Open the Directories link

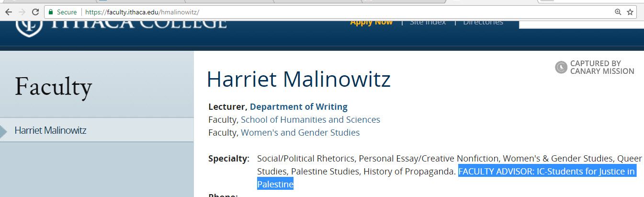coord(483,22)
